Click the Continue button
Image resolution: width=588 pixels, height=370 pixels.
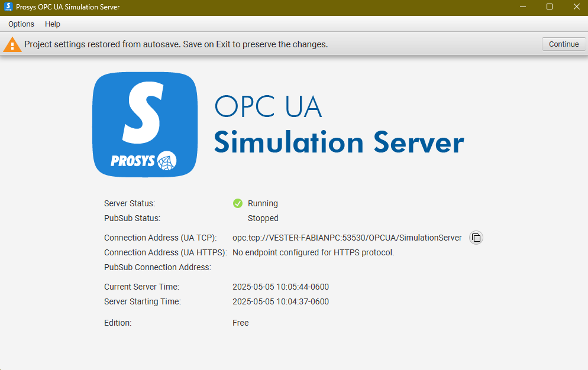564,44
